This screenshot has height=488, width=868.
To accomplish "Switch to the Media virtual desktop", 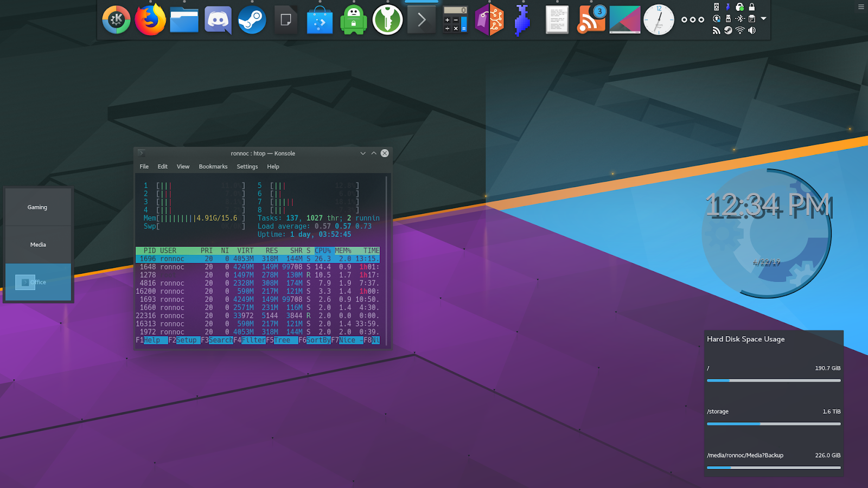I will coord(38,245).
